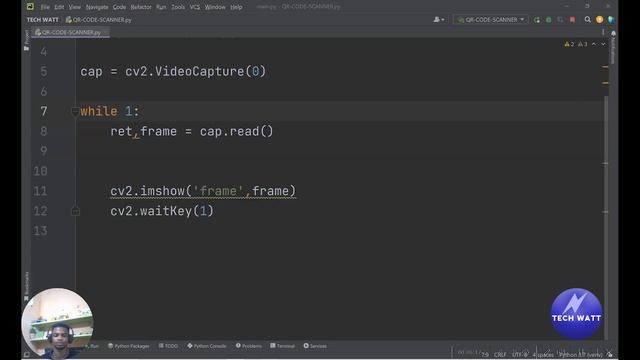640x360 pixels.
Task: Click on 'cap.read()' in line 8
Action: [x=236, y=131]
